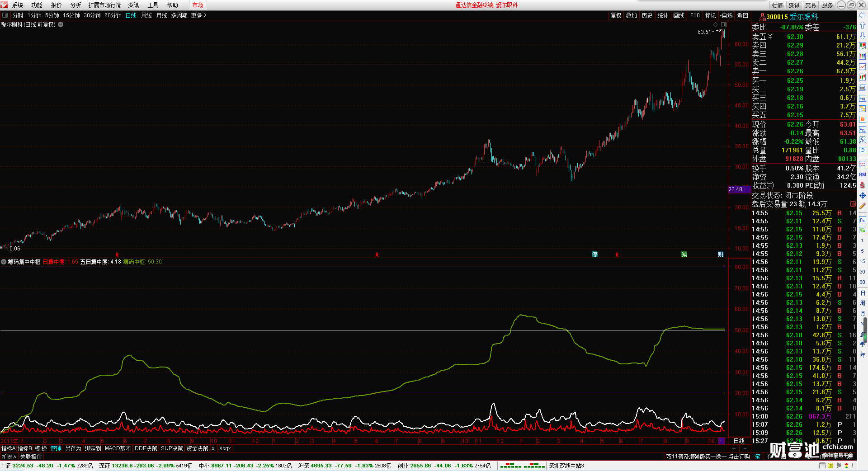The height and width of the screenshot is (471, 868).
Task: Toggle 画线 drawing tools
Action: pyautogui.click(x=679, y=15)
